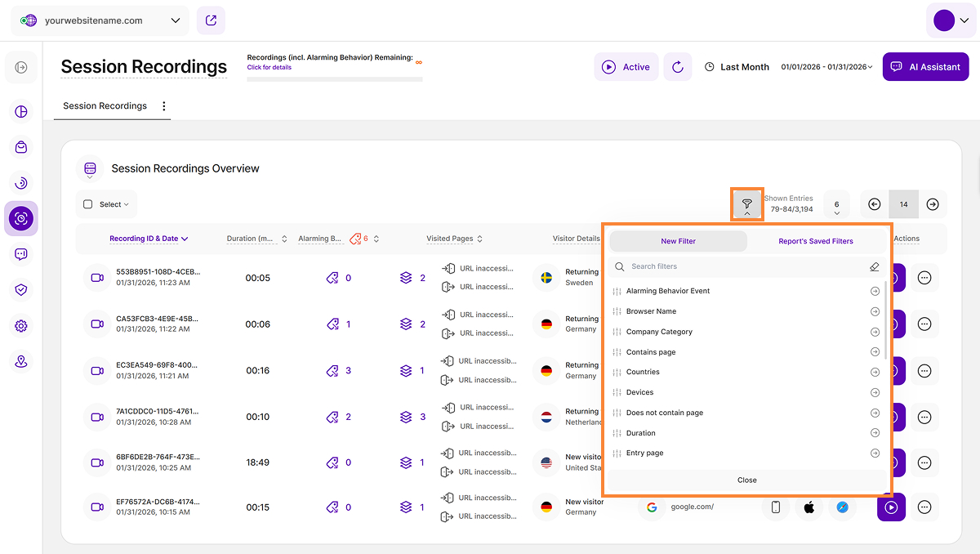Click the refresh data icon

point(677,67)
